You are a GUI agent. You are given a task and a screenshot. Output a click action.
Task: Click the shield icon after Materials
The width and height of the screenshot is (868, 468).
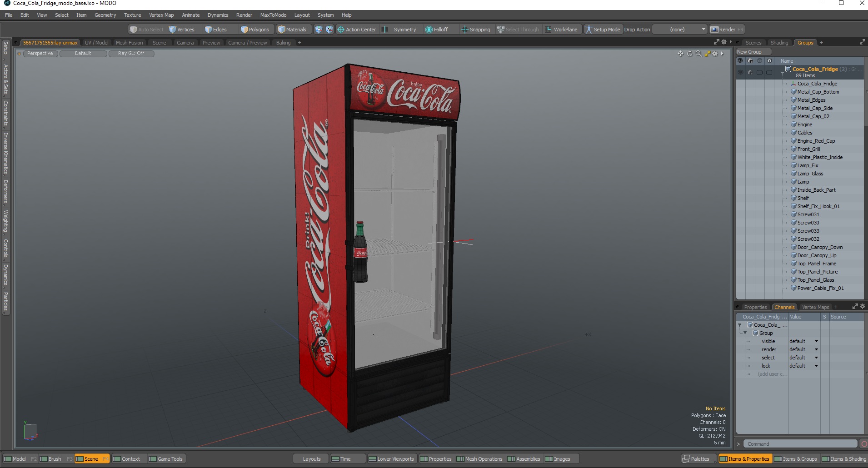(319, 30)
